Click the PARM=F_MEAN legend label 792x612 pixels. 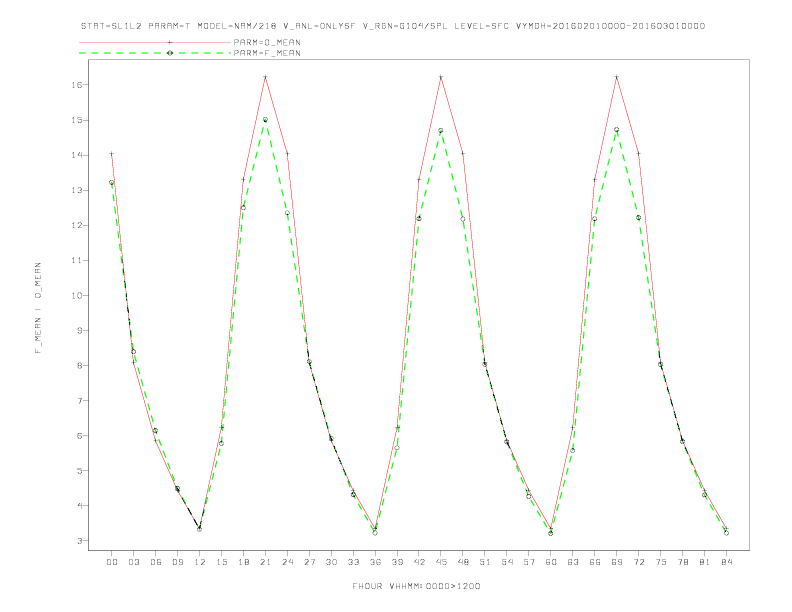click(x=267, y=53)
